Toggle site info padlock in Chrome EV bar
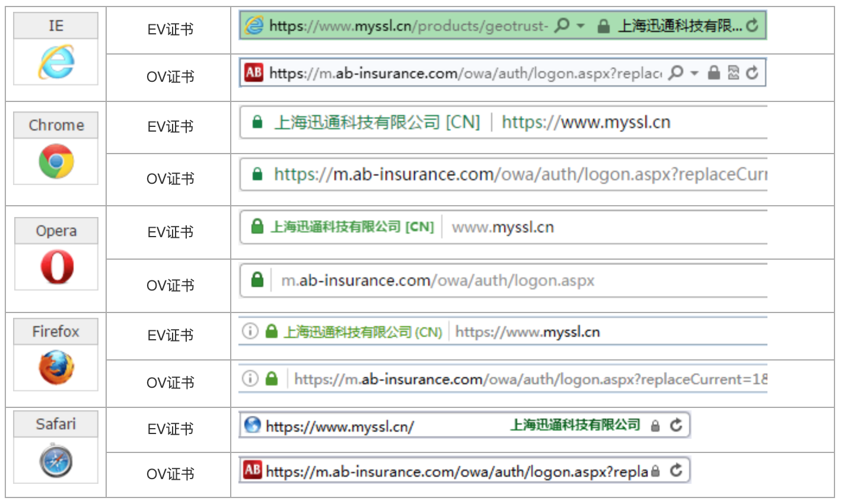This screenshot has height=504, width=841. [x=257, y=123]
